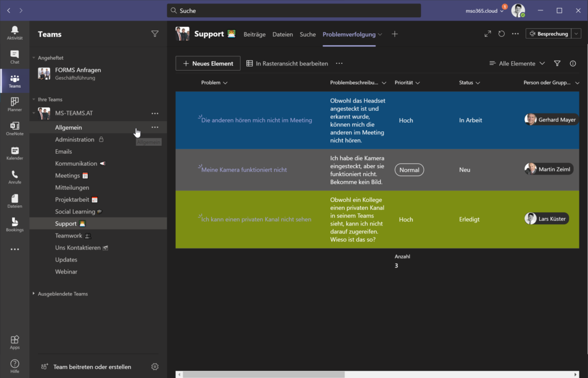Open the Problemverfolgung tab dropdown chevron
Image resolution: width=588 pixels, height=378 pixels.
coord(380,34)
